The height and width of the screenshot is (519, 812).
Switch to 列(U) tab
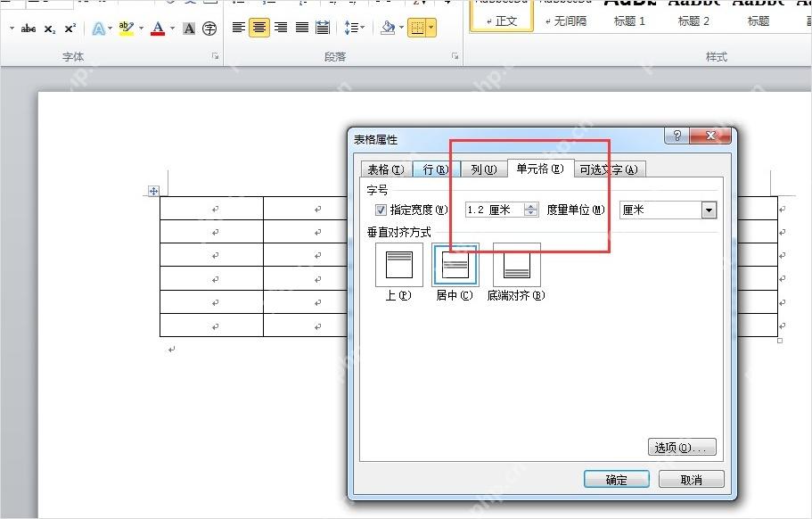(484, 169)
